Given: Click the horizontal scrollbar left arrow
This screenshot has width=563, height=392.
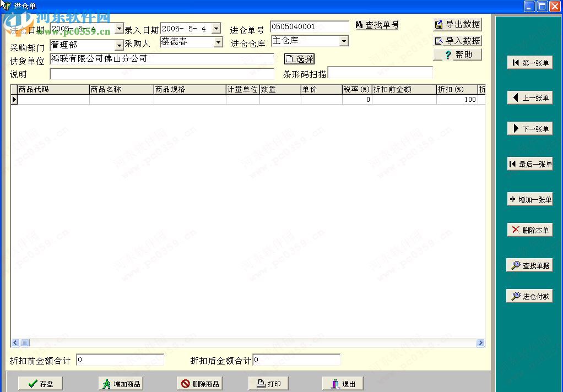Looking at the screenshot, I should [x=15, y=343].
